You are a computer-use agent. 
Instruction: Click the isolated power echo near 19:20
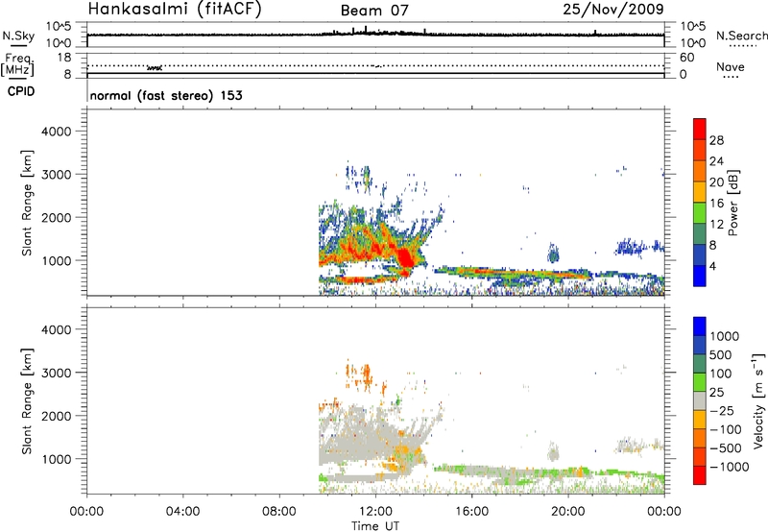point(553,254)
